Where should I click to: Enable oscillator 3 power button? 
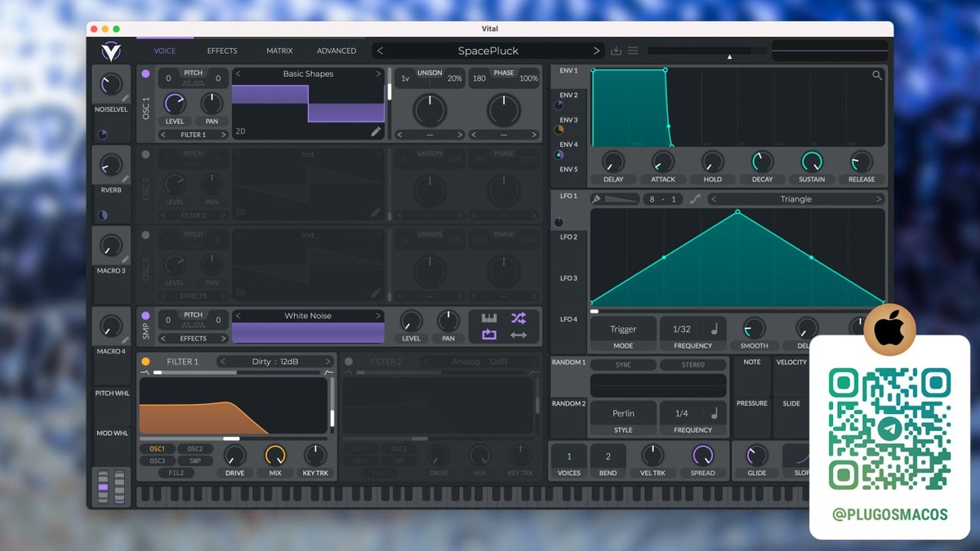[145, 235]
